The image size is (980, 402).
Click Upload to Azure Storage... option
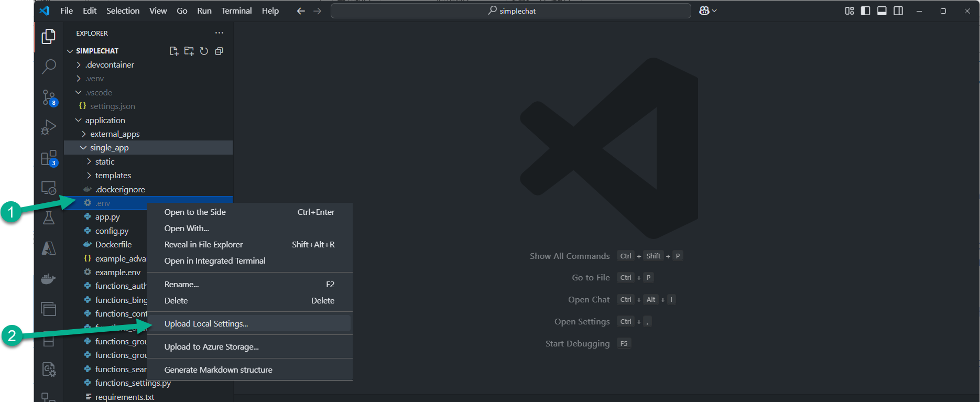[211, 347]
